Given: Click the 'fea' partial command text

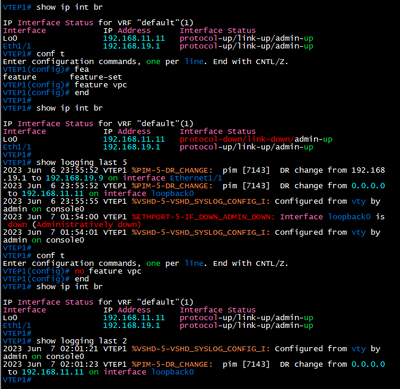Looking at the screenshot, I should point(82,69).
